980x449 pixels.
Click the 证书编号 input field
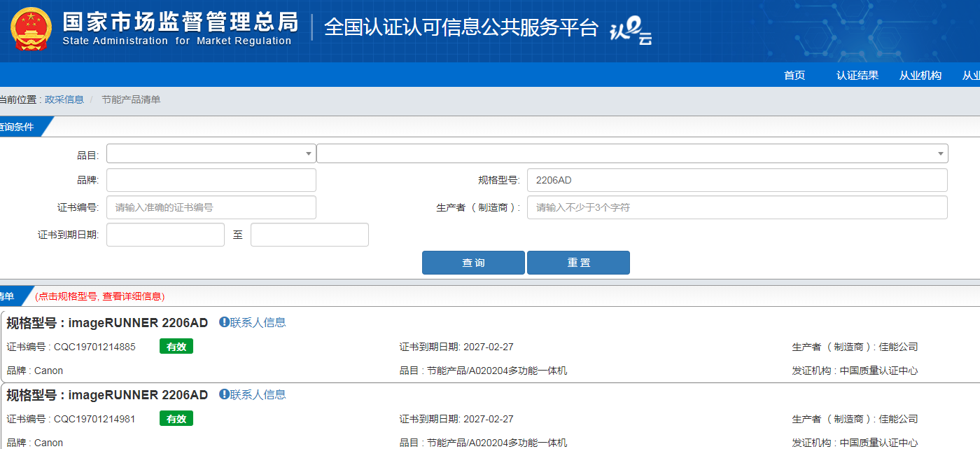pyautogui.click(x=211, y=207)
